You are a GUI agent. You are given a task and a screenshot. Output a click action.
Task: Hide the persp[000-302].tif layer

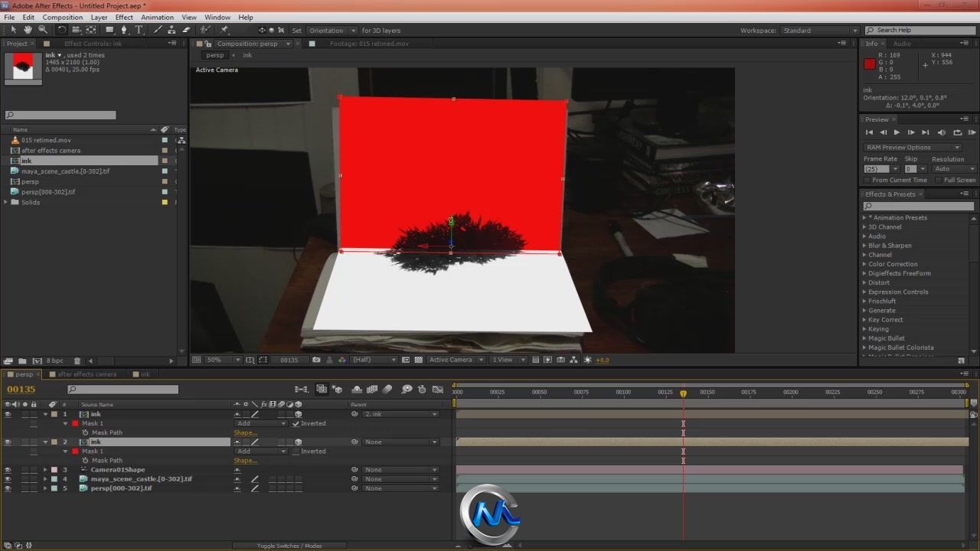click(8, 487)
